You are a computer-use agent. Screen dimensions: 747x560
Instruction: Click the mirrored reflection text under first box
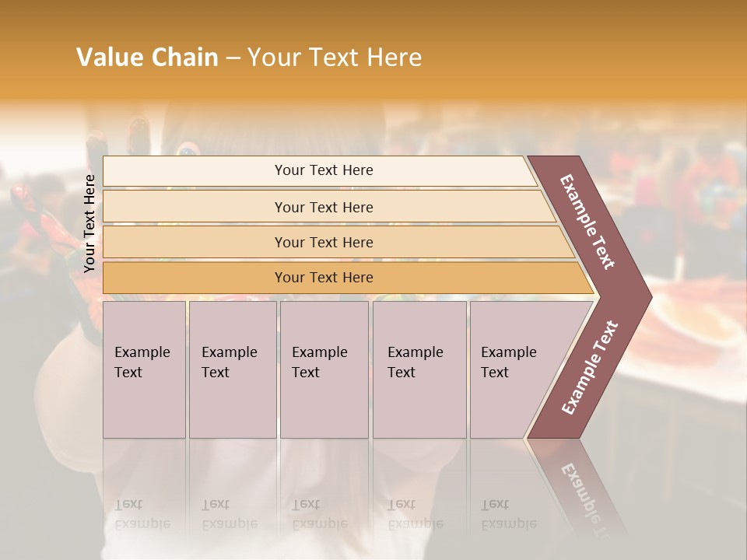[142, 515]
